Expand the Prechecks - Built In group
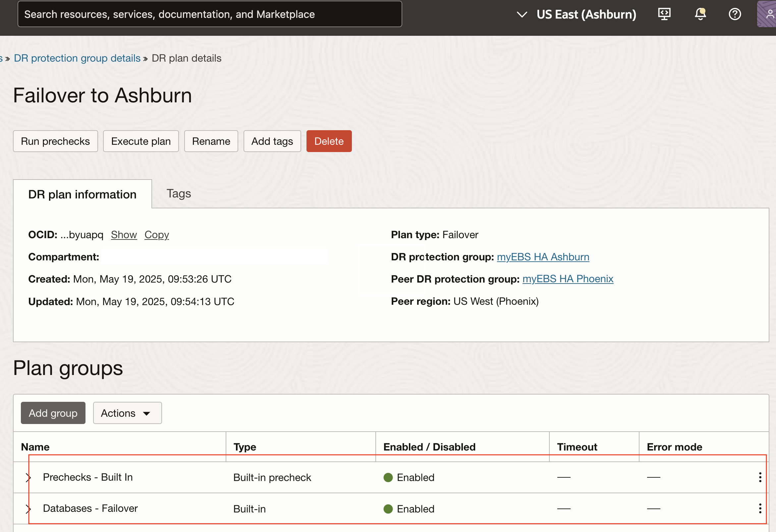The height and width of the screenshot is (532, 776). [x=28, y=478]
